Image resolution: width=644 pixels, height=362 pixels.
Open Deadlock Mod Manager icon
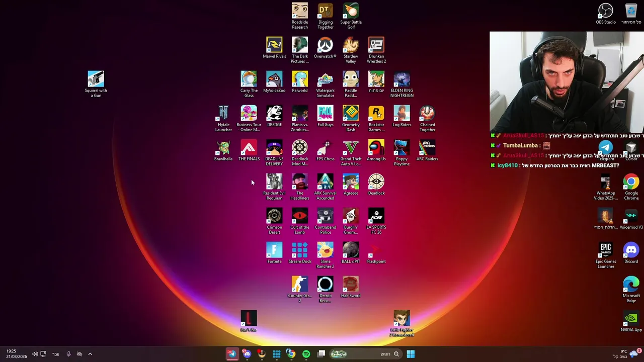[300, 153]
